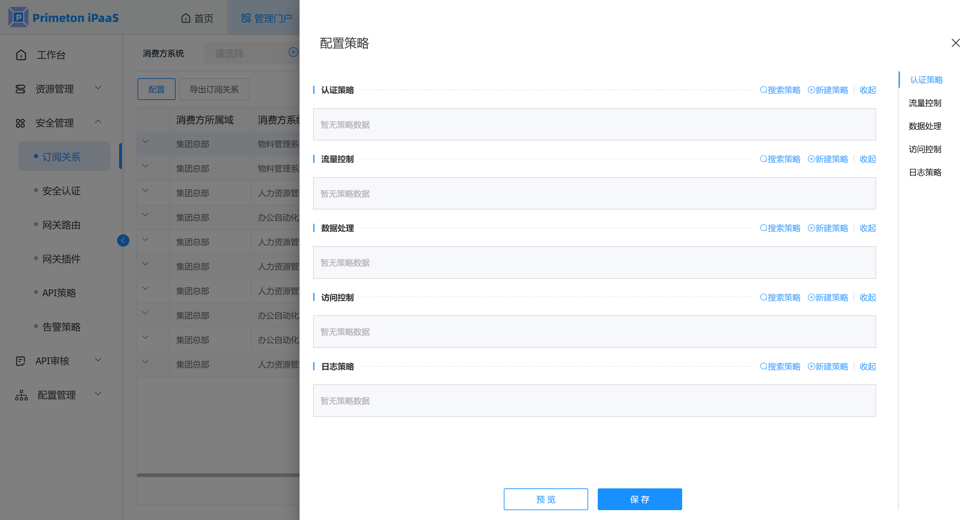Click the 预 览 button
Viewport: 980px width, 520px height.
(x=545, y=499)
